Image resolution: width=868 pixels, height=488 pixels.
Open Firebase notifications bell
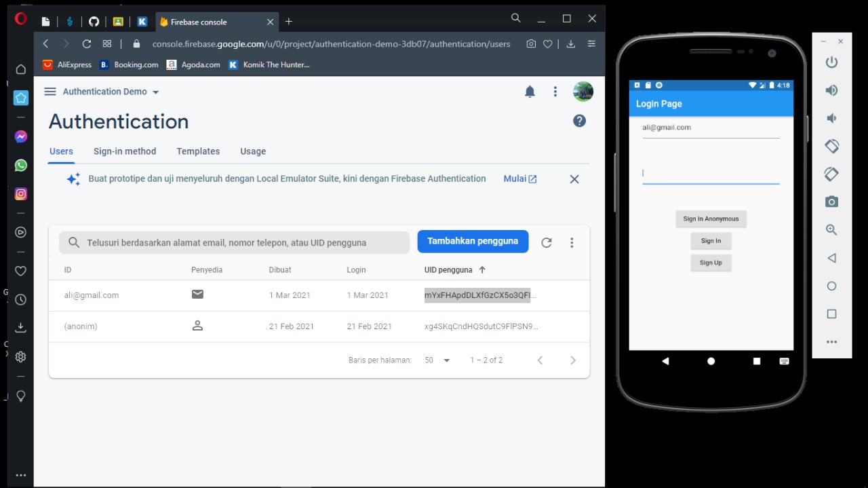(530, 92)
